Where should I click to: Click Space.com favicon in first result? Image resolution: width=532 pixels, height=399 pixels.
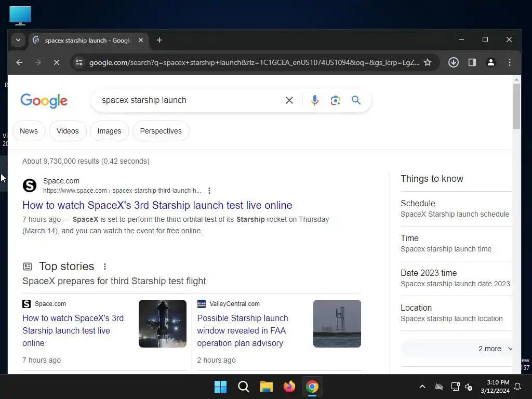[x=30, y=185]
